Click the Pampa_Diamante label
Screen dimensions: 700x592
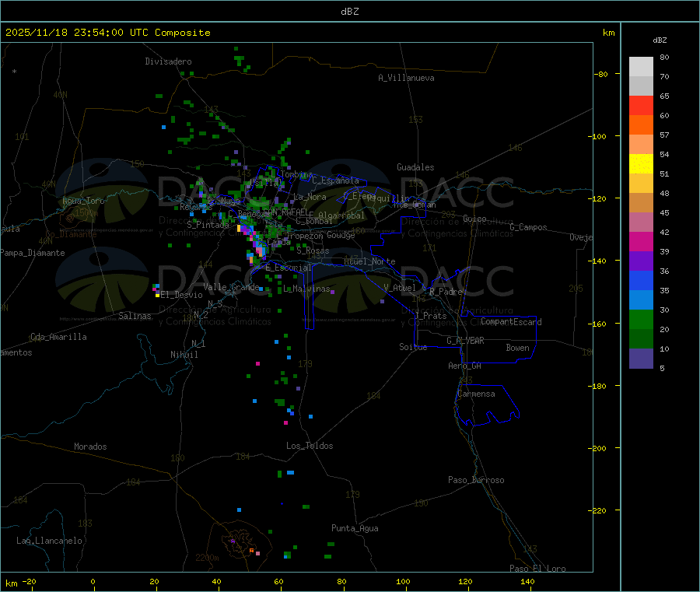point(33,253)
